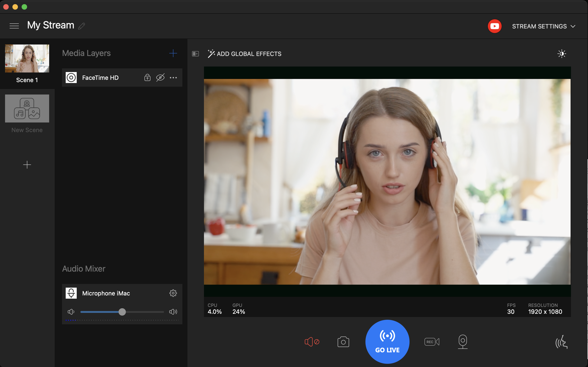Open the hamburger main menu
The width and height of the screenshot is (588, 367).
pyautogui.click(x=14, y=26)
